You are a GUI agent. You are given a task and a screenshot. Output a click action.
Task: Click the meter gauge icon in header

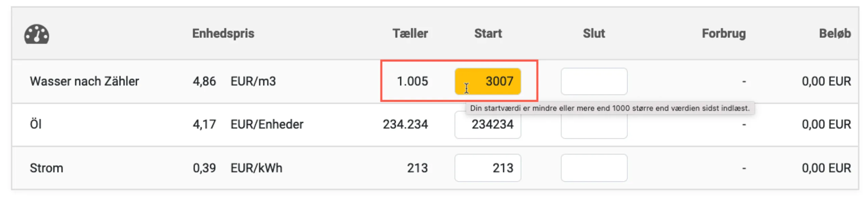(36, 34)
